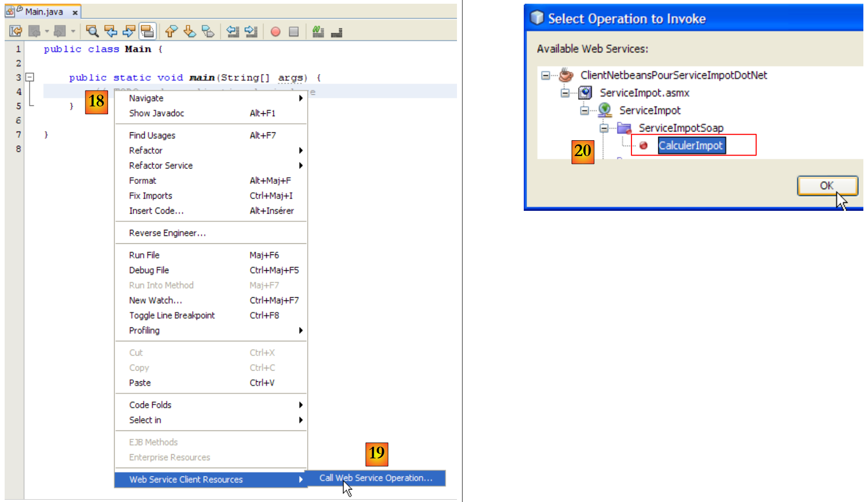Select Web Service Client Resources menu entry
Screen dimensions: 868x502
[186, 479]
